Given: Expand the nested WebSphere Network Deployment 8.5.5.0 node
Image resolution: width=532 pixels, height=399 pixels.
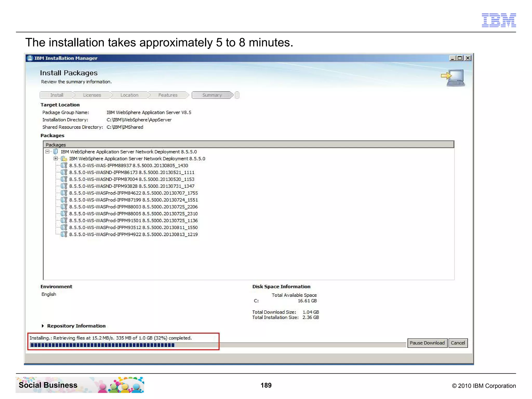Looking at the screenshot, I should coord(56,158).
